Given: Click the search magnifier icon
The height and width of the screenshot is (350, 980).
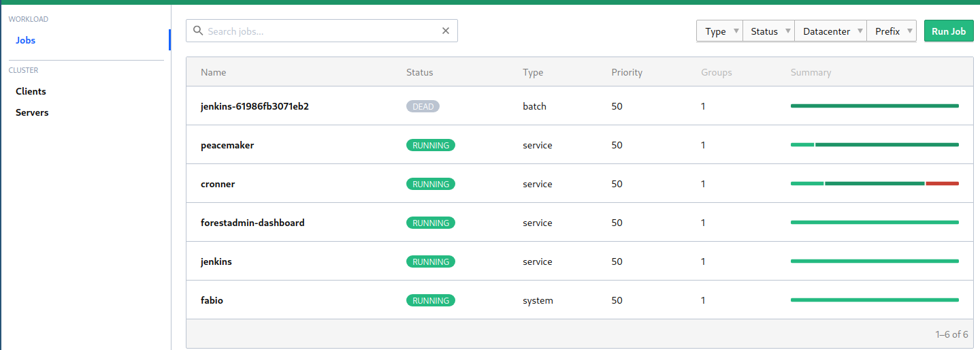Looking at the screenshot, I should [x=198, y=31].
